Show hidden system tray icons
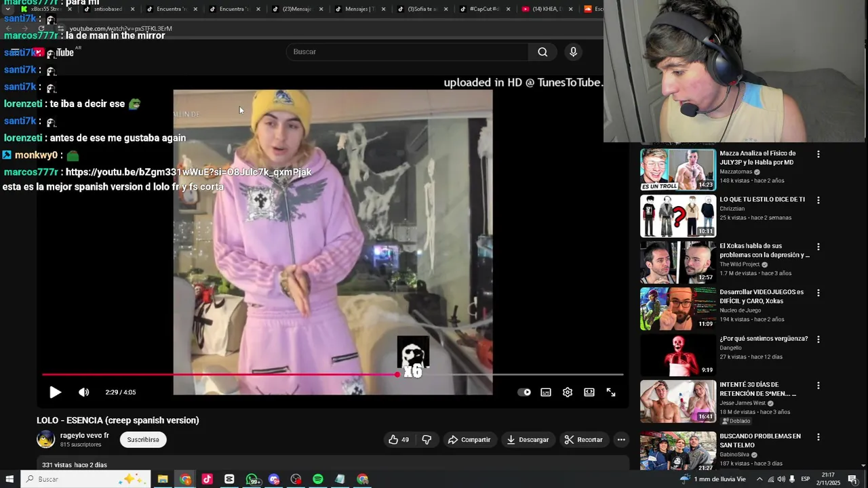This screenshot has width=868, height=488. coord(759,479)
